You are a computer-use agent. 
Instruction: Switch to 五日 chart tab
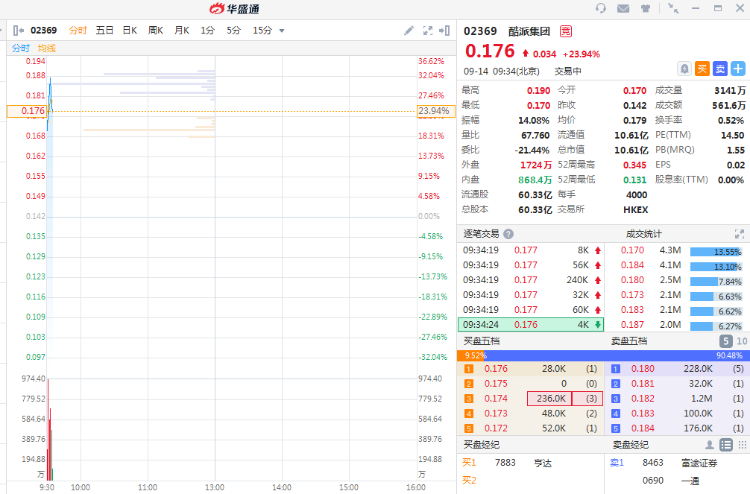click(x=104, y=31)
